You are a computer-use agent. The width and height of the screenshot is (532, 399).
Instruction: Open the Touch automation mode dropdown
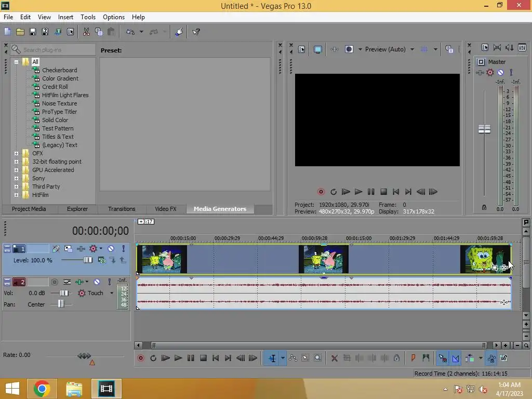click(x=112, y=293)
